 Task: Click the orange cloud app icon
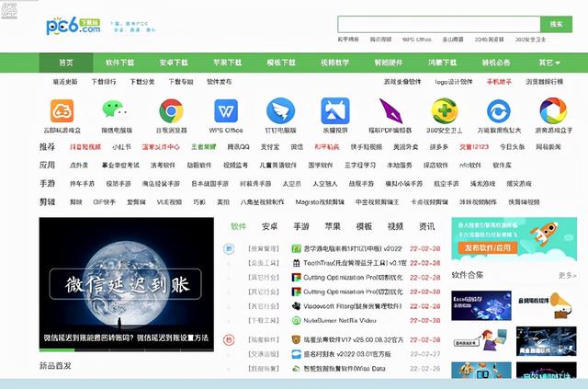62,111
